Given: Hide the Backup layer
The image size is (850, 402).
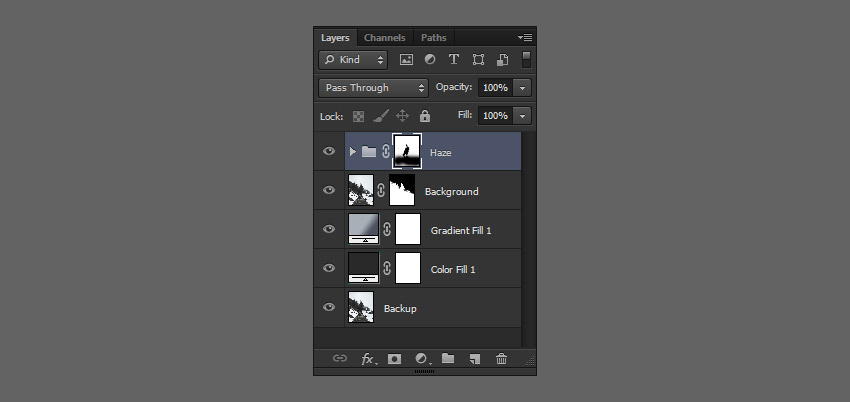Looking at the screenshot, I should pos(329,307).
